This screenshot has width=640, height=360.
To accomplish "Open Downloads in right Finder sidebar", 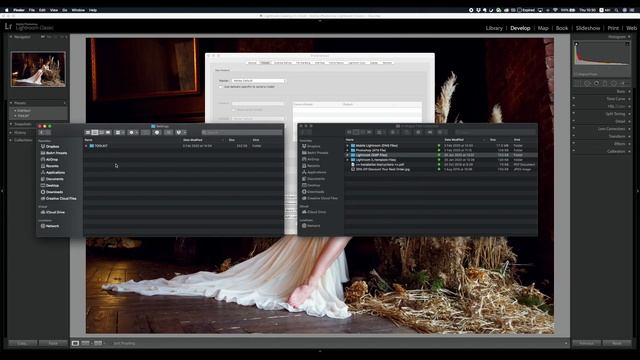I will pyautogui.click(x=316, y=192).
